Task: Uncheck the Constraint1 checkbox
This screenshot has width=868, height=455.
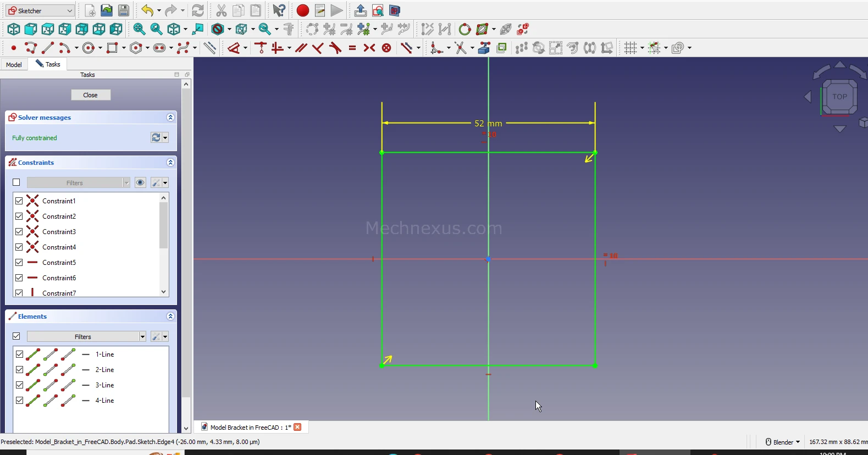Action: [19, 201]
